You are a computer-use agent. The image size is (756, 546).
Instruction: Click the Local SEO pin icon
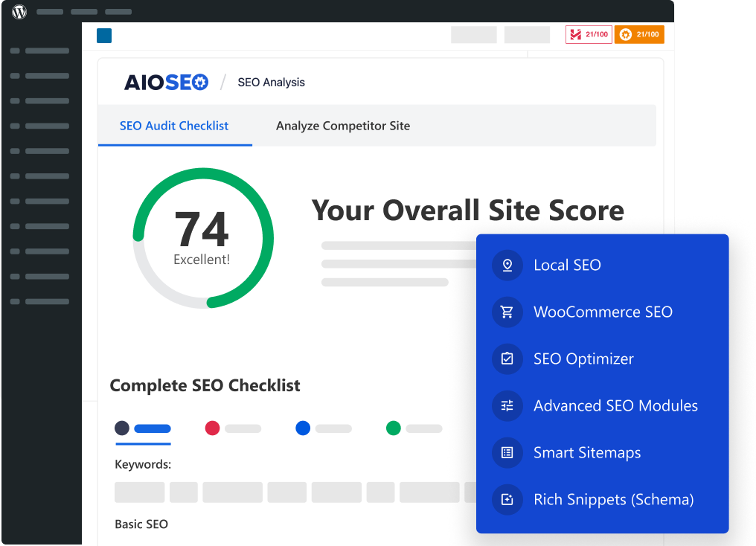coord(507,266)
